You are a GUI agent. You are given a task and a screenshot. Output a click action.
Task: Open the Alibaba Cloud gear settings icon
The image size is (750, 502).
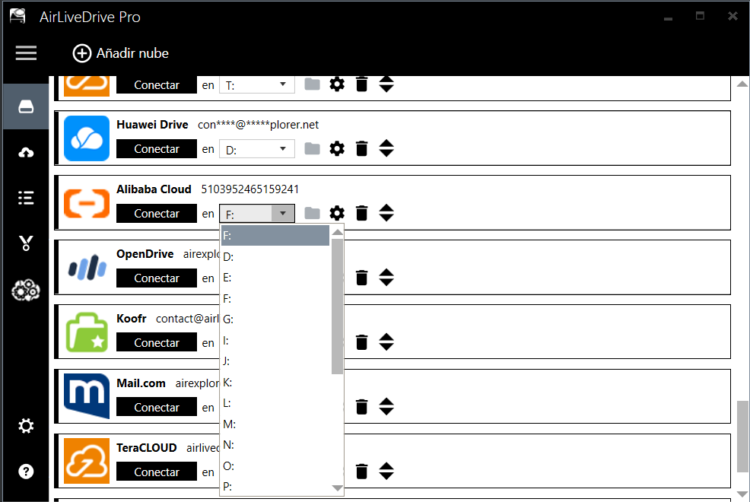point(337,213)
